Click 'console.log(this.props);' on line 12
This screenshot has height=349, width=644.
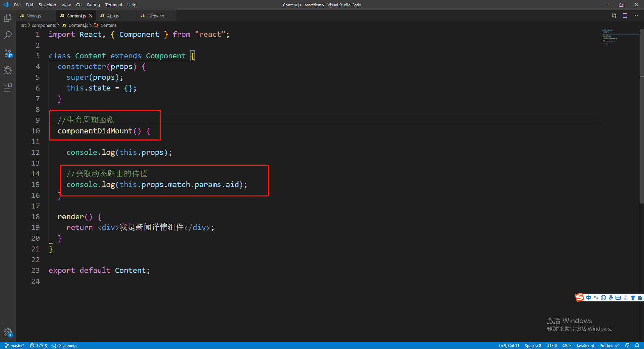pos(119,153)
